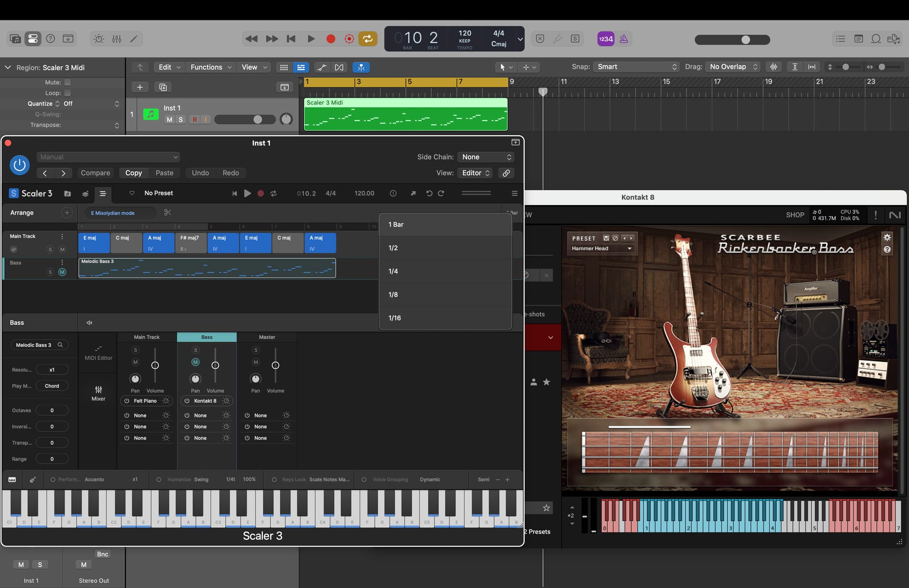Image resolution: width=909 pixels, height=588 pixels.
Task: Toggle the metronome button in toolbar
Action: tap(624, 39)
